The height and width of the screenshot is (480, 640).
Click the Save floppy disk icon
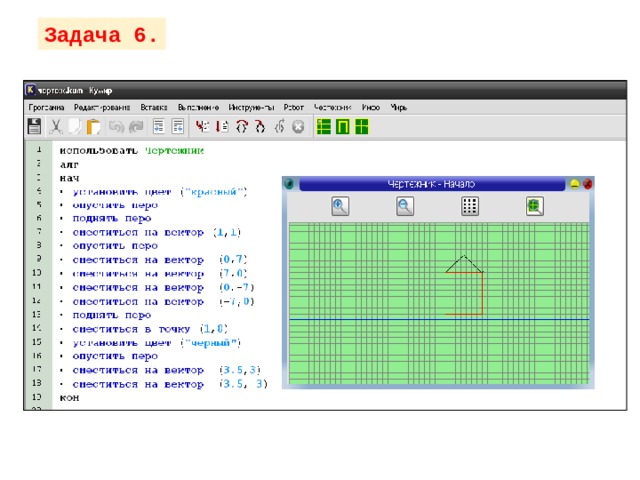click(x=34, y=127)
